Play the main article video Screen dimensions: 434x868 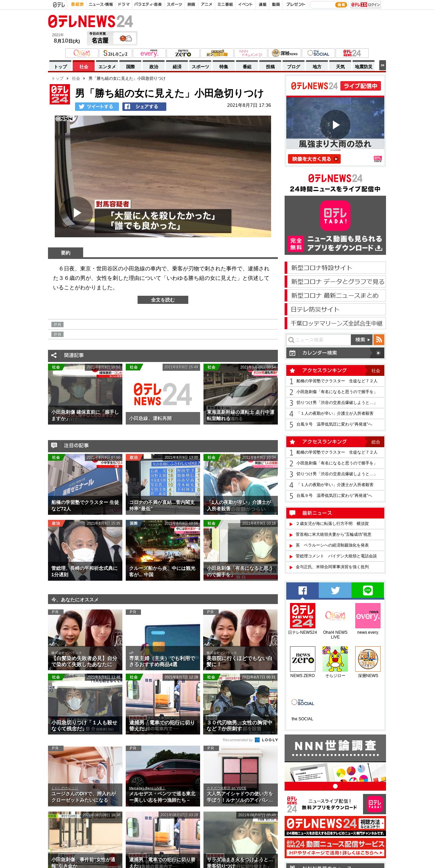point(77,213)
